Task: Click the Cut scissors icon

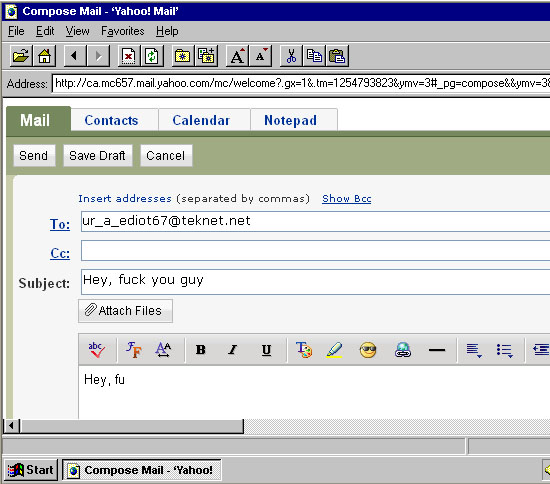Action: point(291,56)
